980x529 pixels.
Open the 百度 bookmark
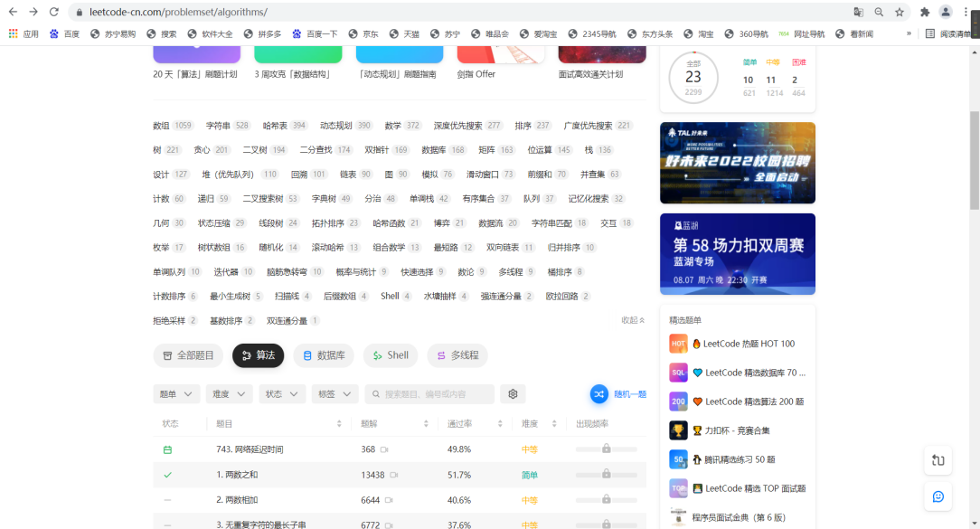(65, 33)
